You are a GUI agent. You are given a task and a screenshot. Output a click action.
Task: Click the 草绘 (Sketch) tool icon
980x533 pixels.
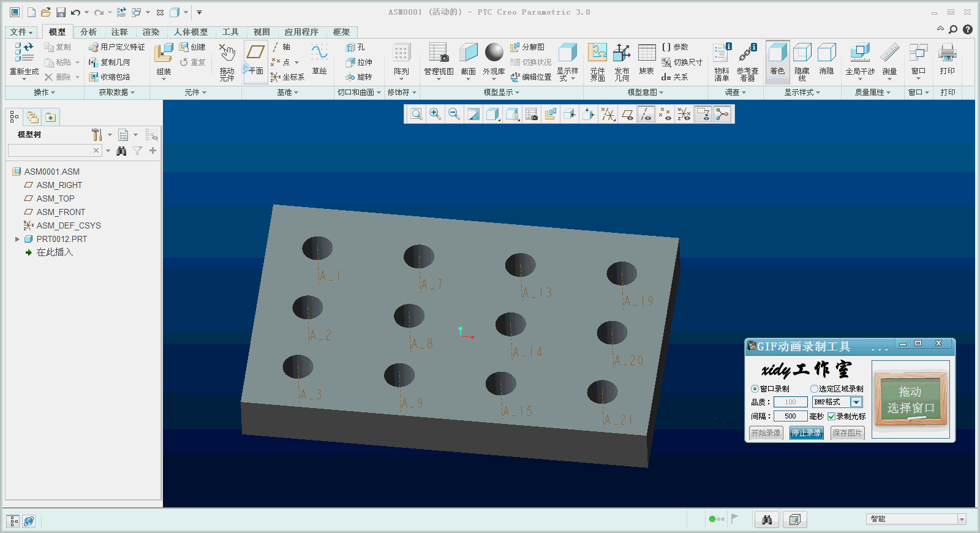pos(319,53)
